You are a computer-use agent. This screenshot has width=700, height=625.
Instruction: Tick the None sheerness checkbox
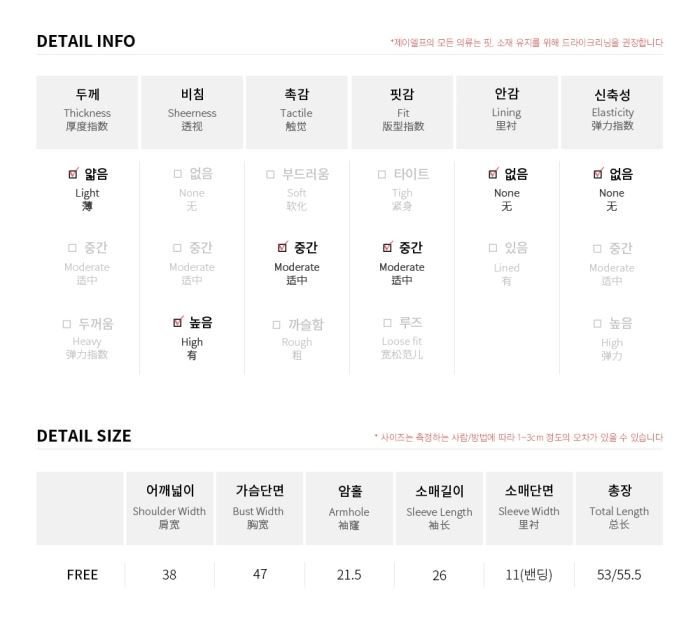tap(178, 174)
